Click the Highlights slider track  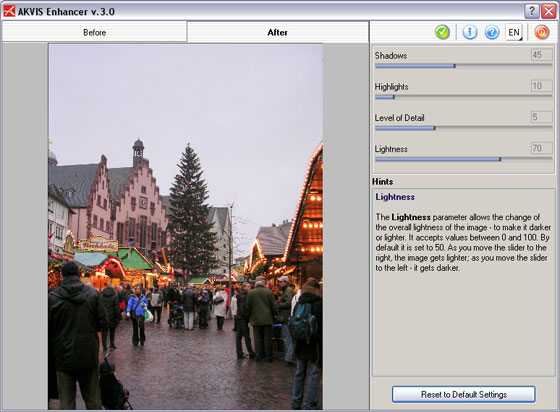click(464, 97)
